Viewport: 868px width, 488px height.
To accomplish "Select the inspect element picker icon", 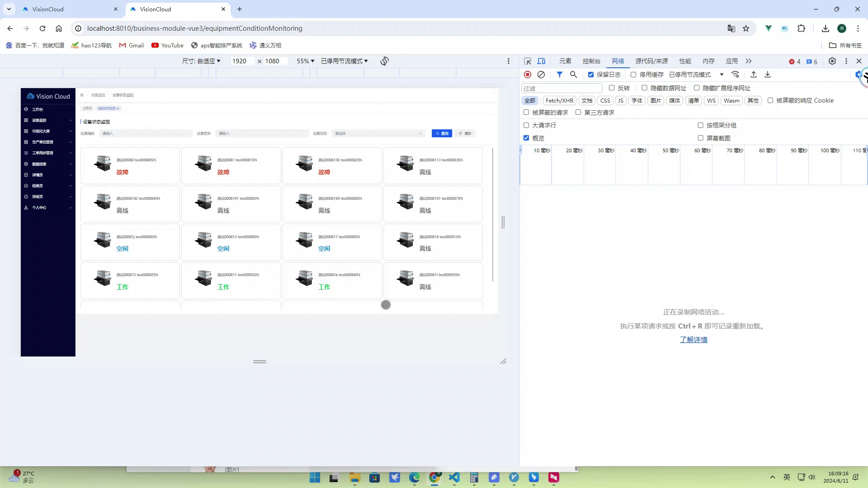I will click(528, 61).
